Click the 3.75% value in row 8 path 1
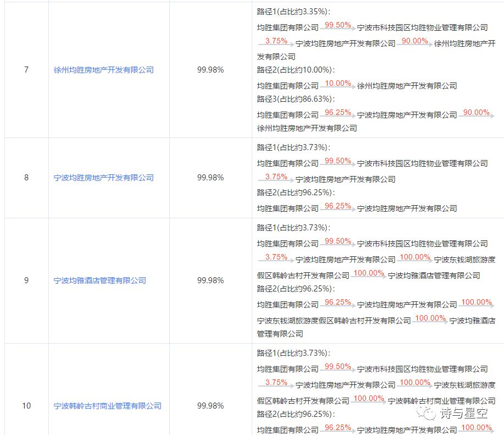This screenshot has width=504, height=435. [276, 177]
